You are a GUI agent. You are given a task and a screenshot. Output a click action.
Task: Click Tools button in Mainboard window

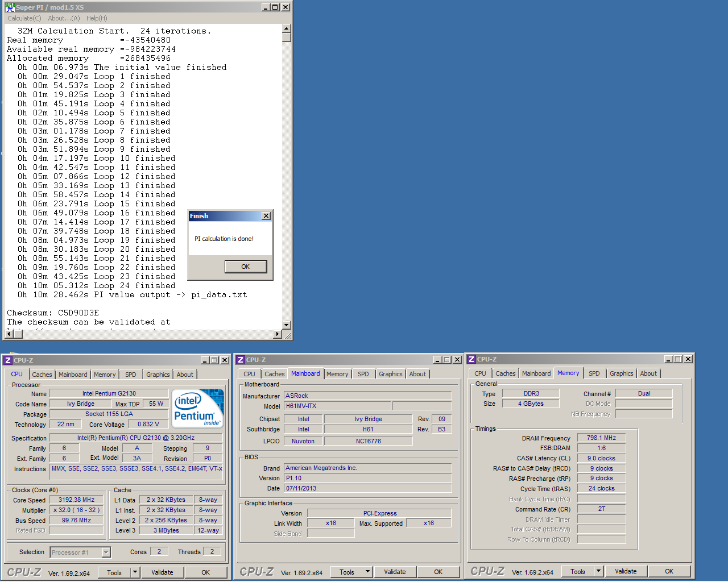347,572
